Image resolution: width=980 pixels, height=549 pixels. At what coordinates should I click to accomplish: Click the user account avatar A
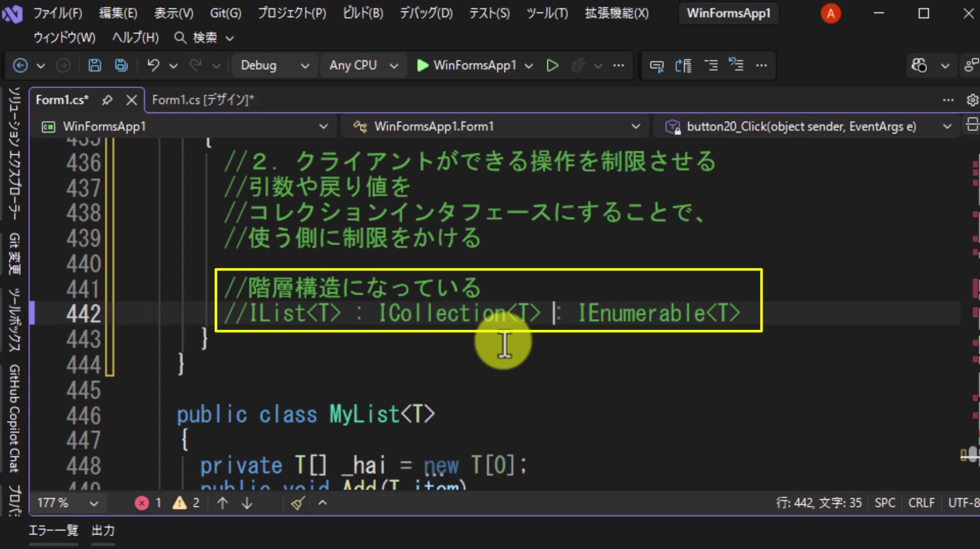pos(830,13)
